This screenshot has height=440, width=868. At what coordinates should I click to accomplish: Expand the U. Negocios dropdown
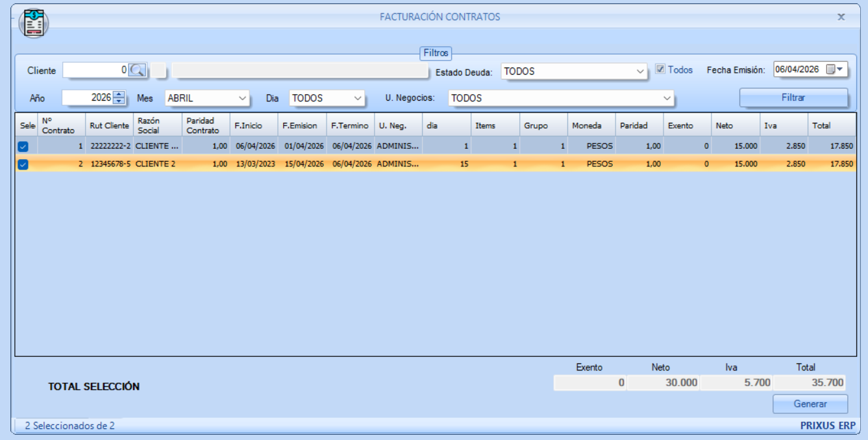(667, 98)
